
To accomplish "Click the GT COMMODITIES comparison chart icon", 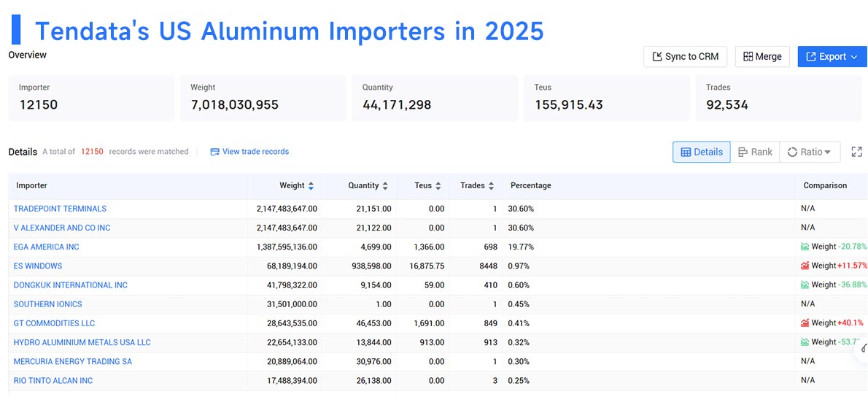I will (x=805, y=322).
